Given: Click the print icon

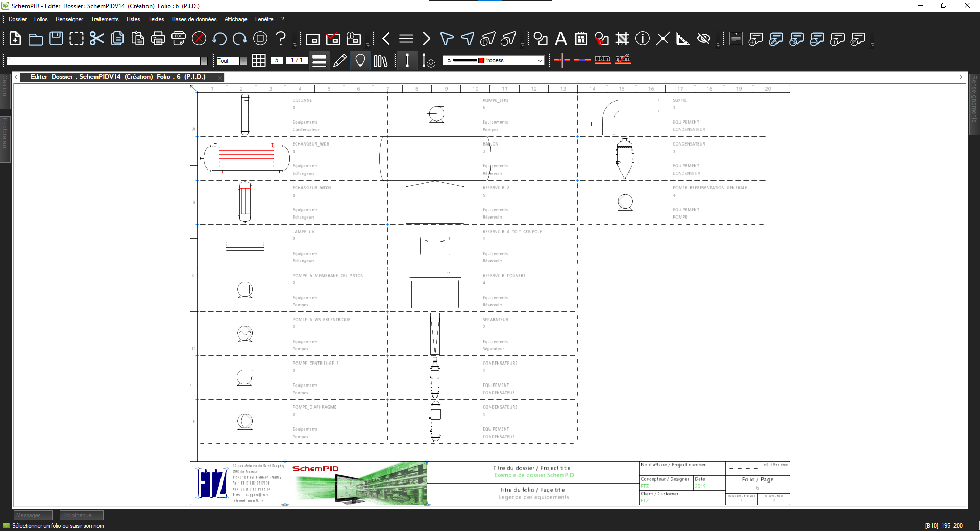Looking at the screenshot, I should point(158,39).
